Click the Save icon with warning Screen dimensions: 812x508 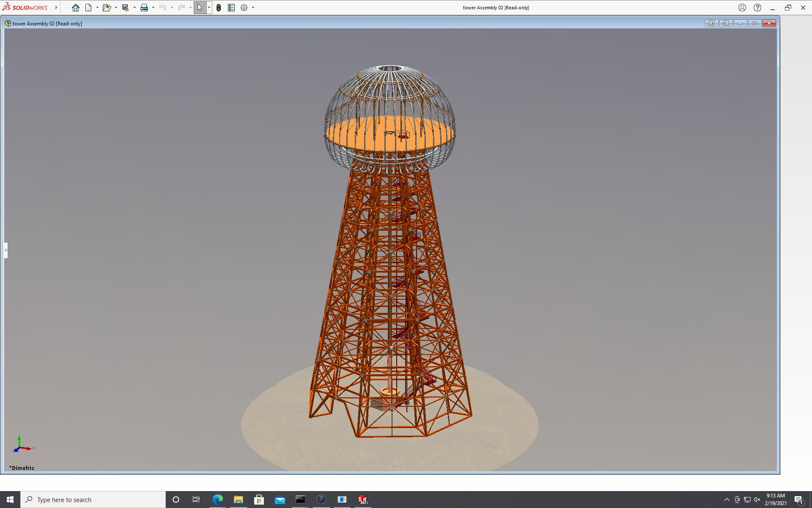click(x=125, y=8)
